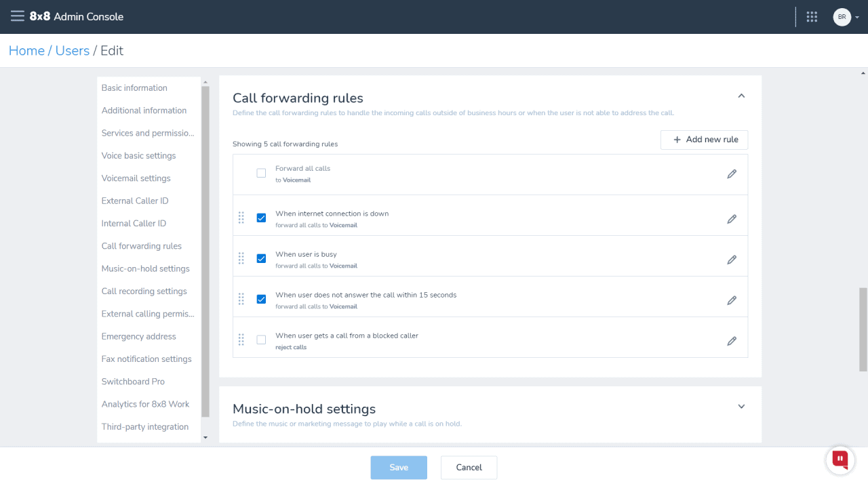Disable the When internet connection is down rule
Image resolution: width=868 pixels, height=488 pixels.
(x=261, y=218)
